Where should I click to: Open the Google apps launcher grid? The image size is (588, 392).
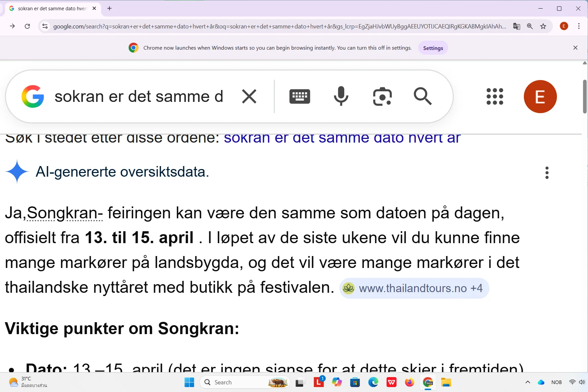(494, 97)
